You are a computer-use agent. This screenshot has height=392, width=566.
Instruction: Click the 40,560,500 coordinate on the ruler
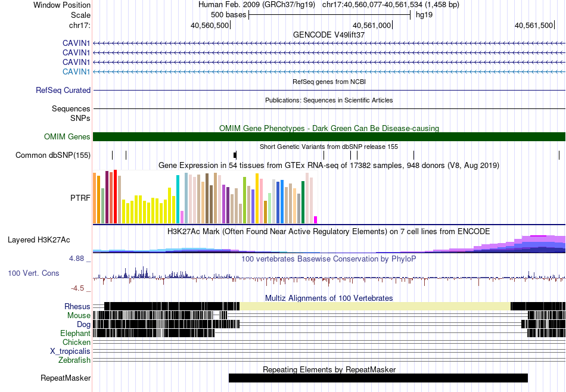(209, 25)
